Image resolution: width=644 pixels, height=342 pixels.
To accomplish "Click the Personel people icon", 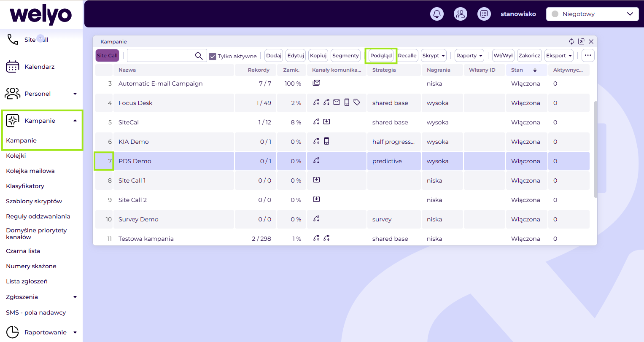I will click(x=13, y=94).
